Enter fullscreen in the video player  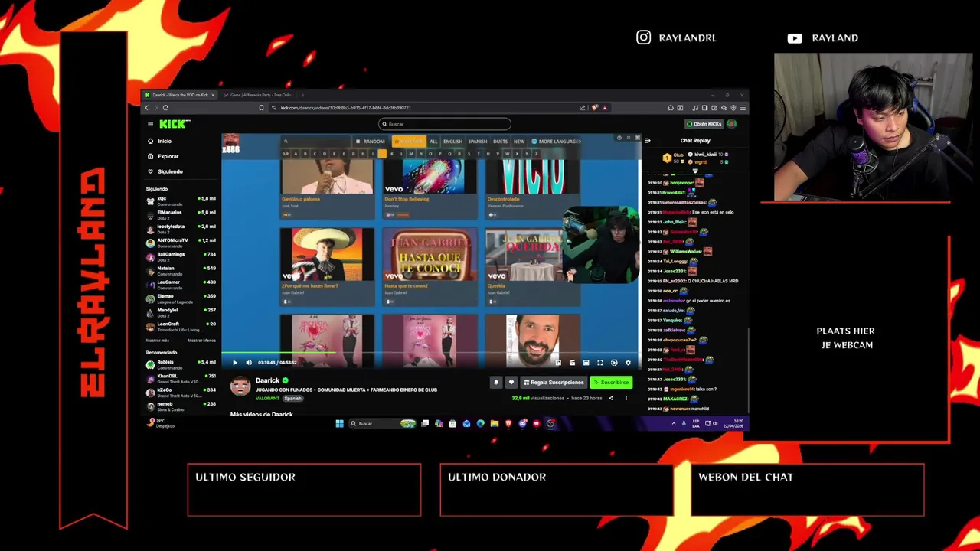pos(600,363)
